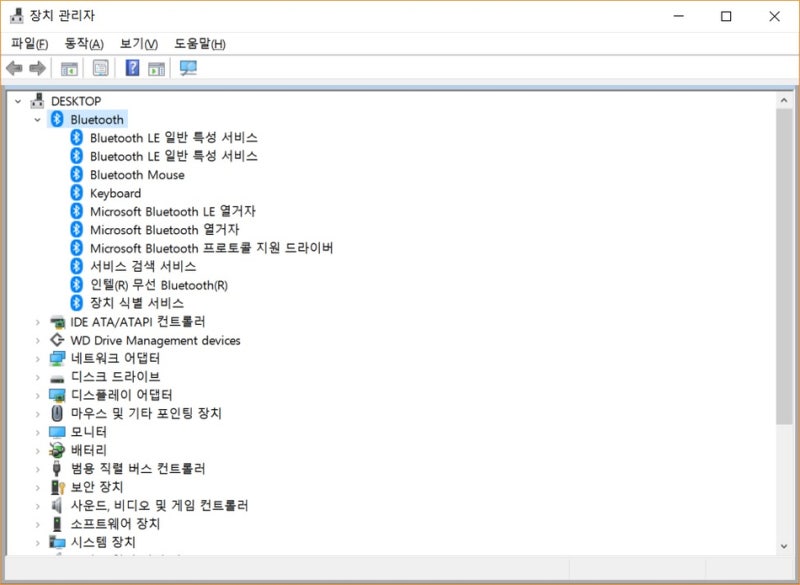Expand IDE ATA/ATAPI 컨트롤러
This screenshot has width=800, height=585.
tap(37, 322)
